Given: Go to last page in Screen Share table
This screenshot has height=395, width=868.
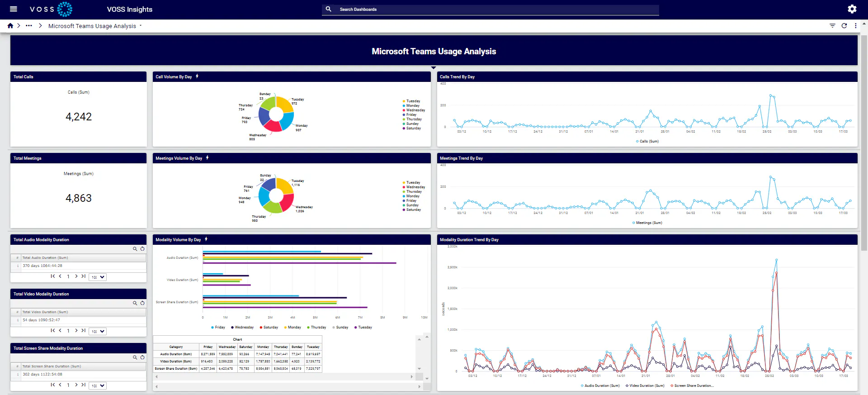Looking at the screenshot, I should (x=83, y=385).
